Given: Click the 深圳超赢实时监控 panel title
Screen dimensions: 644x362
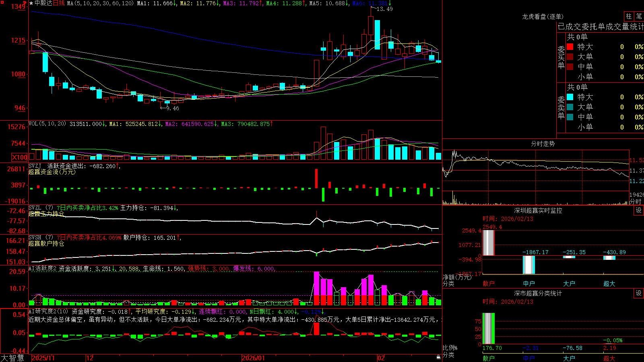Looking at the screenshot, I should click(x=538, y=210).
